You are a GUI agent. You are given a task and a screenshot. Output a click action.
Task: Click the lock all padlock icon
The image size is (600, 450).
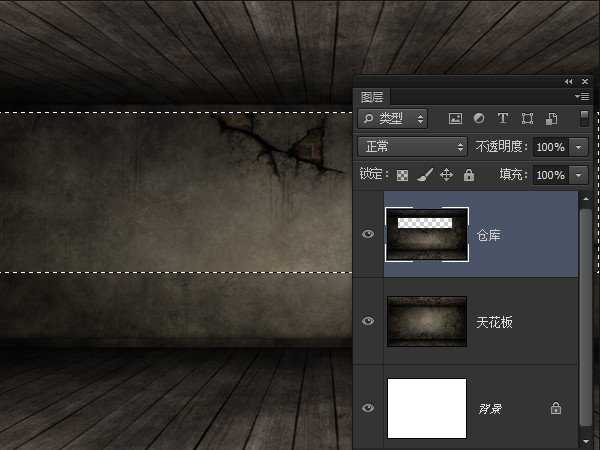tap(468, 175)
